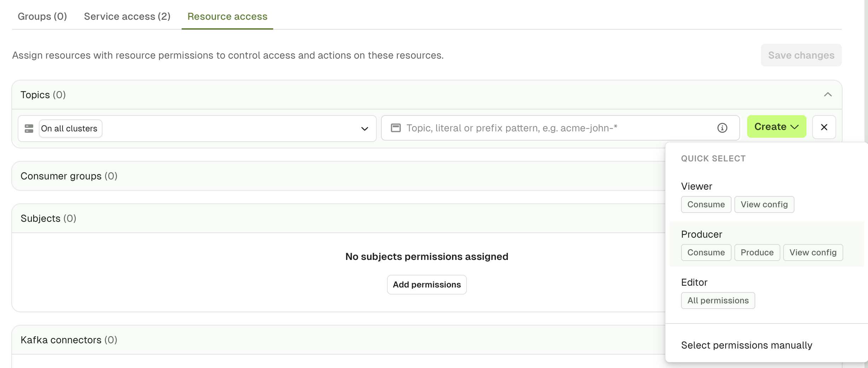Click the topic window icon in input
This screenshot has height=368, width=868.
[x=396, y=128]
